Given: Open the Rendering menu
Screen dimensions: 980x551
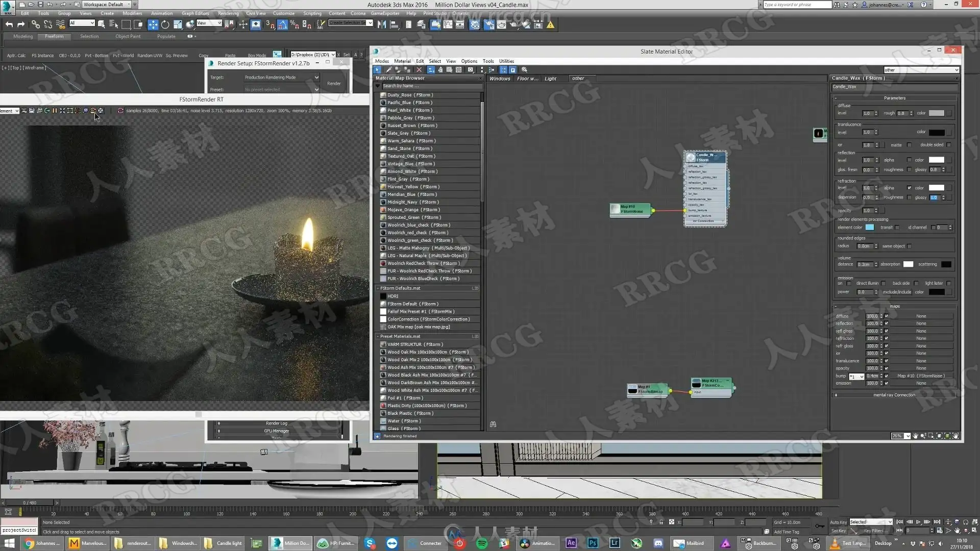Looking at the screenshot, I should 228,13.
